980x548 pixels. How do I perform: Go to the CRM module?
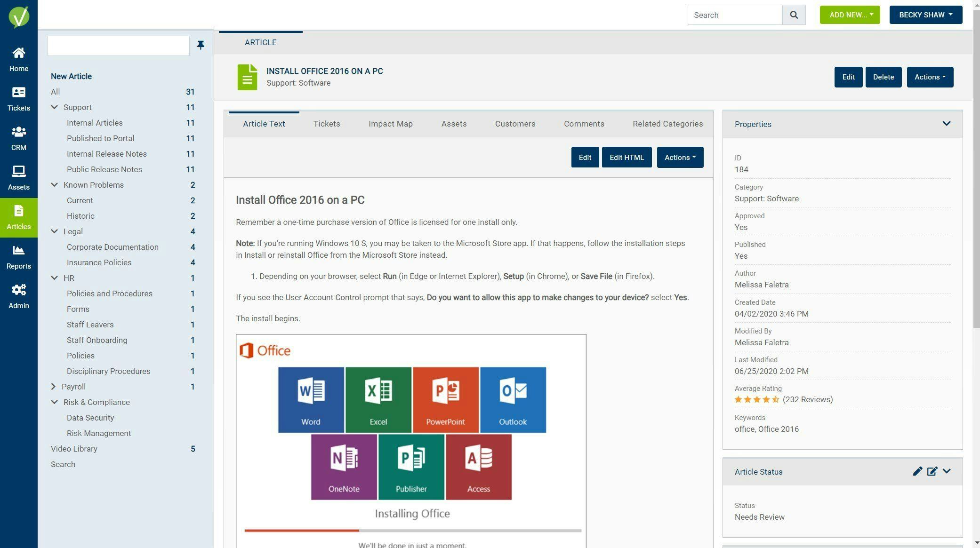[18, 138]
